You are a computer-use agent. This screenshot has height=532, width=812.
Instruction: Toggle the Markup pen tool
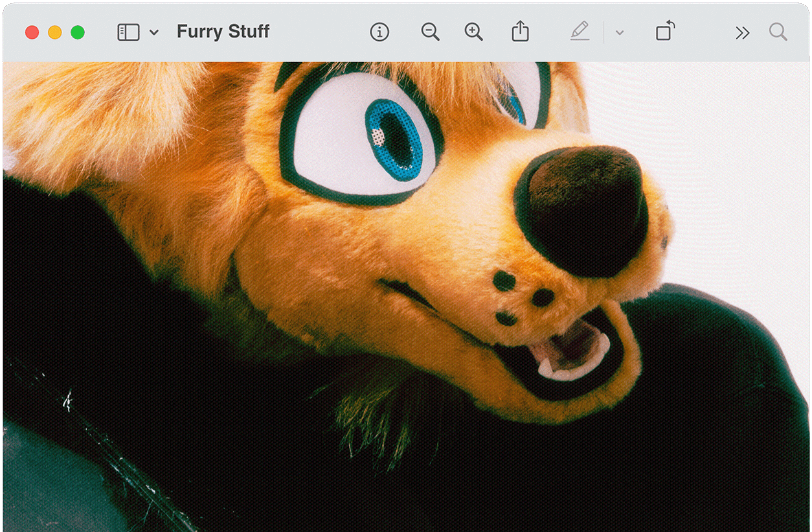coord(580,31)
